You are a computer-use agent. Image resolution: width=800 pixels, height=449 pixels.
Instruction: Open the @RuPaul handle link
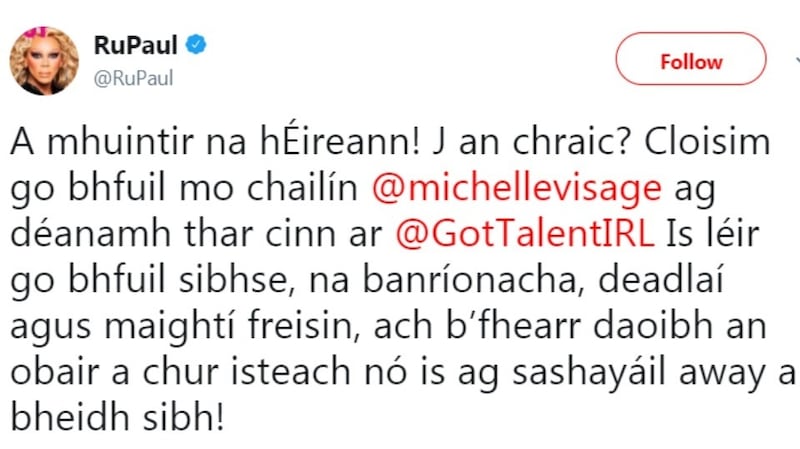pos(133,77)
